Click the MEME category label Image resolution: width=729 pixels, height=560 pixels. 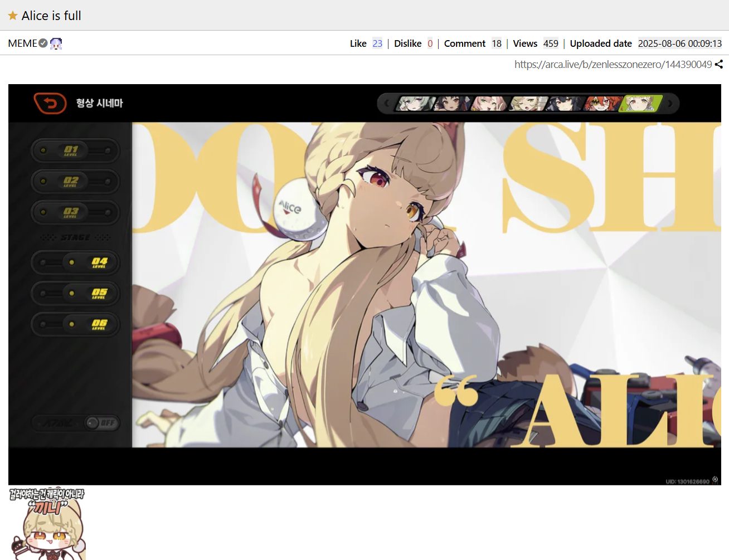pos(22,43)
